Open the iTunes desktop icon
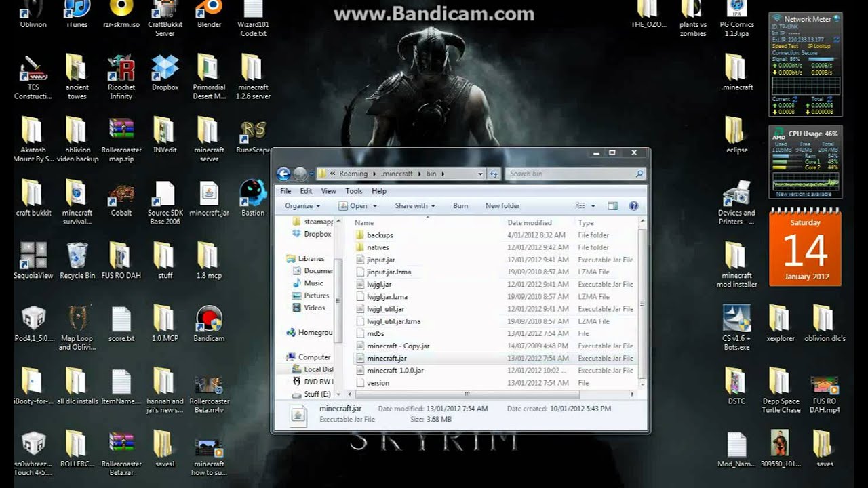Screen dimensions: 868x488 77,14
